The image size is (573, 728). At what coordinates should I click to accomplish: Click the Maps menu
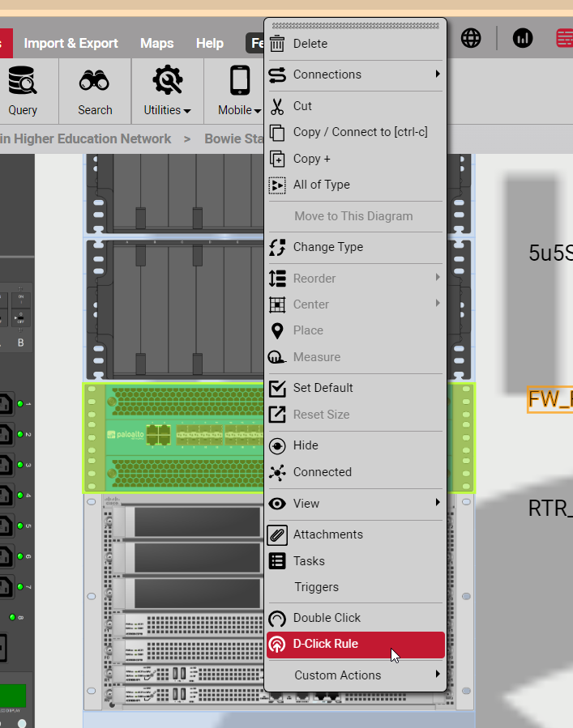[156, 44]
